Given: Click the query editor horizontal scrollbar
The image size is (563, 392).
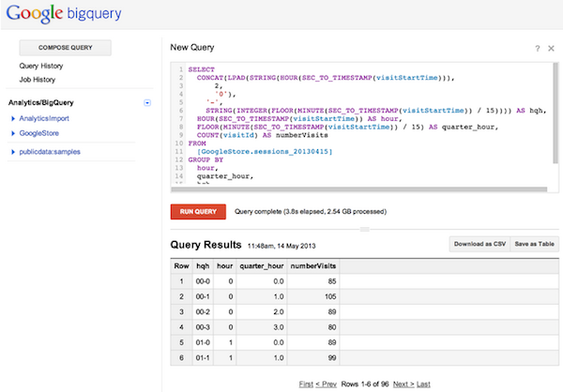Looking at the screenshot, I should [359, 189].
